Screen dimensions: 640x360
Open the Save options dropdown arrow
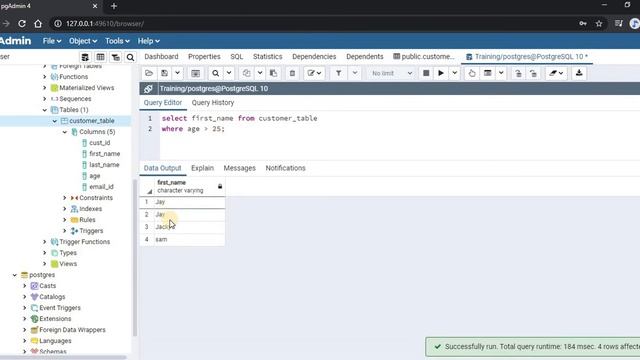click(x=178, y=73)
